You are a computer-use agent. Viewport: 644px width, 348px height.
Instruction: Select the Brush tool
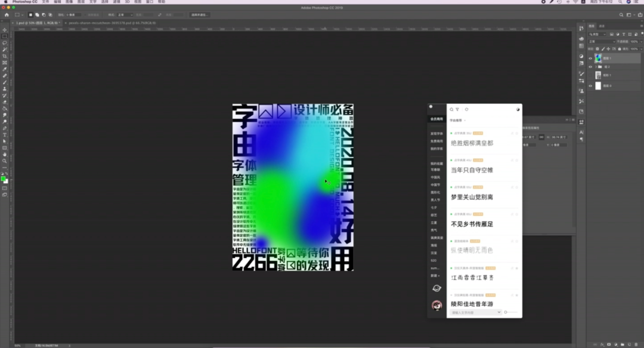pyautogui.click(x=5, y=83)
